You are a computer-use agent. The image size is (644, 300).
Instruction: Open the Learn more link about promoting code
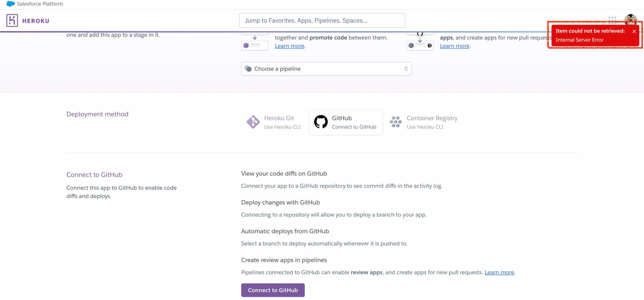tap(289, 46)
